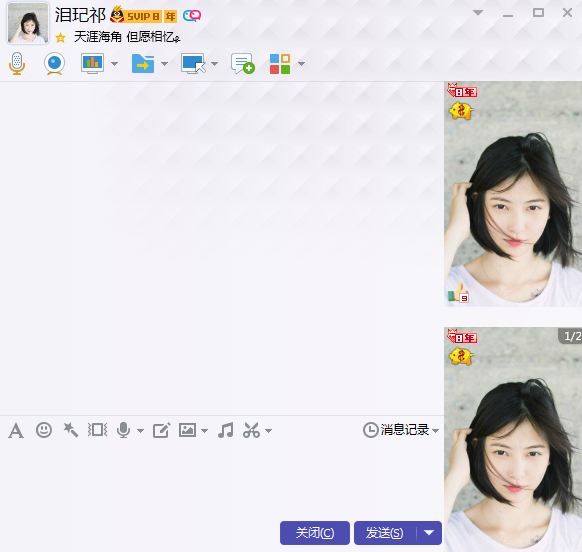Viewport: 582px width, 552px height.
Task: Expand the send button options arrow
Action: (x=429, y=533)
